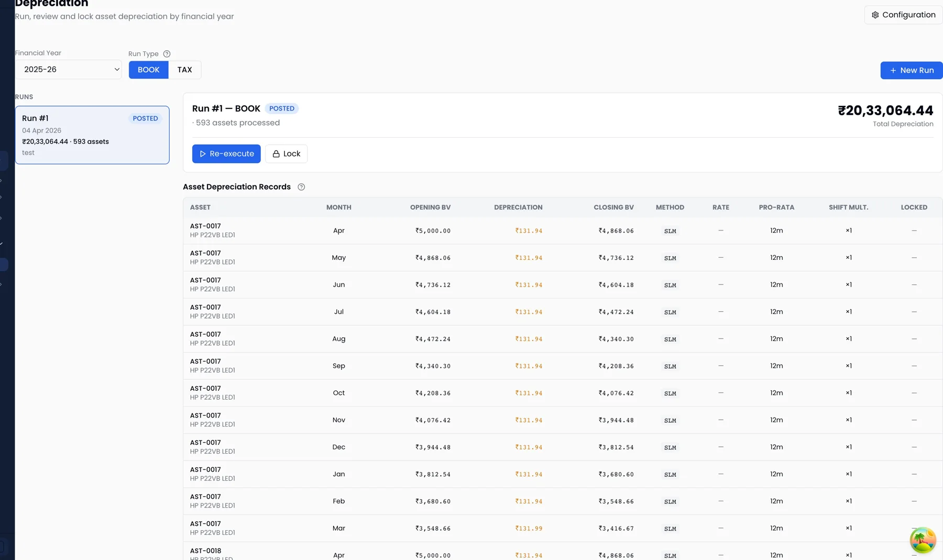The width and height of the screenshot is (943, 560).
Task: Click closing value ₹3,680.60 in Jan row
Action: tap(616, 475)
